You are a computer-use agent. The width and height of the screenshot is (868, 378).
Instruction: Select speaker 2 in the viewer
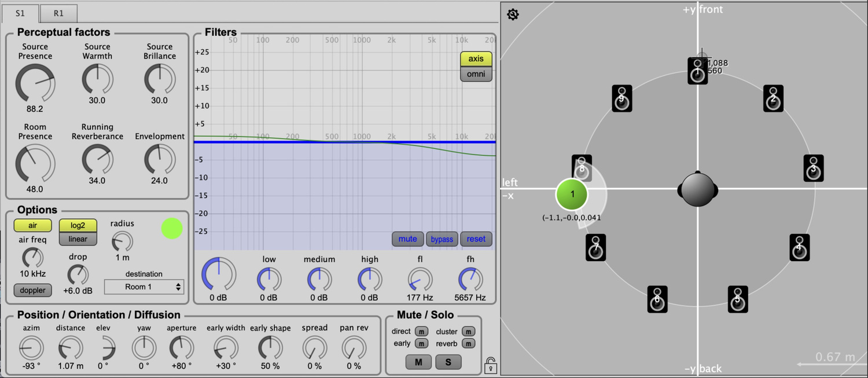[773, 98]
